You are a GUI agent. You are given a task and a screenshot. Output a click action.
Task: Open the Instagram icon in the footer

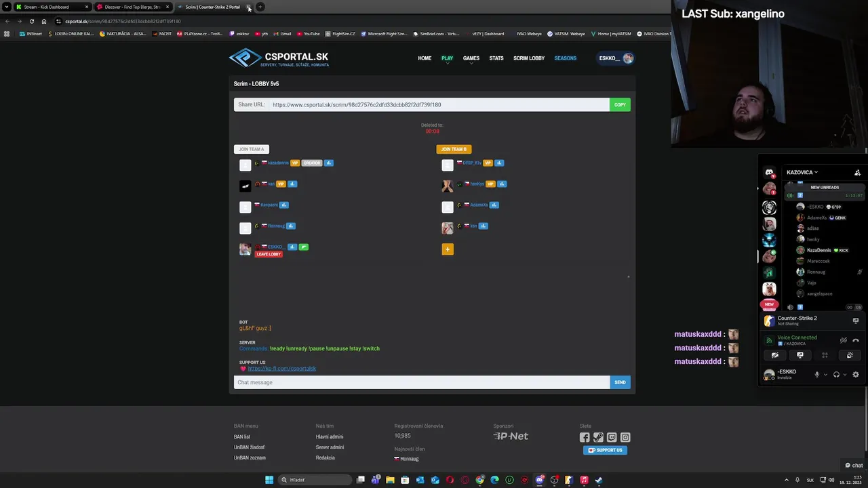tap(625, 438)
